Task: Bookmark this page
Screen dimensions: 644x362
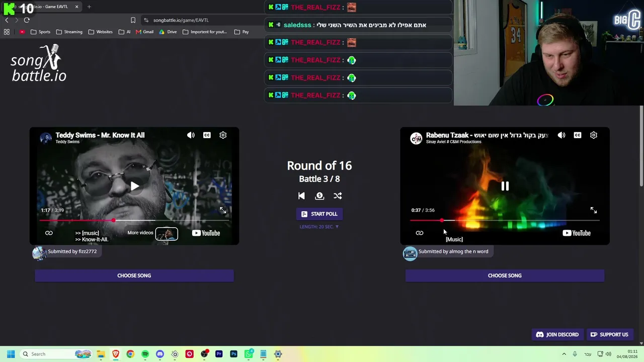Action: coord(133,20)
